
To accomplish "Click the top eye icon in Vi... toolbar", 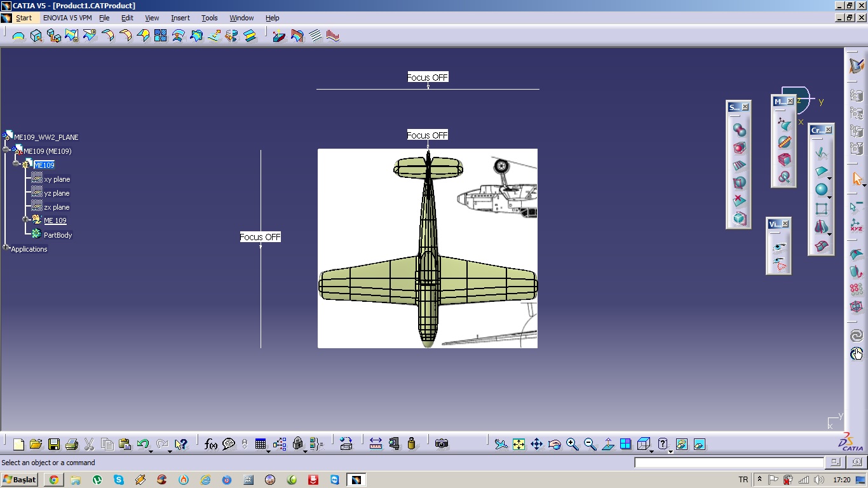I will (779, 247).
